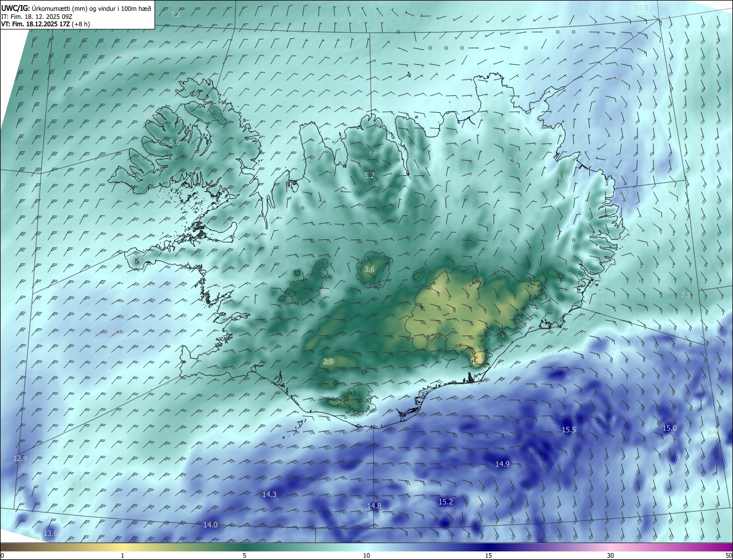The height and width of the screenshot is (560, 733).
Task: Click the 7.1 value label in northeast Iceland
Action: pos(513,160)
